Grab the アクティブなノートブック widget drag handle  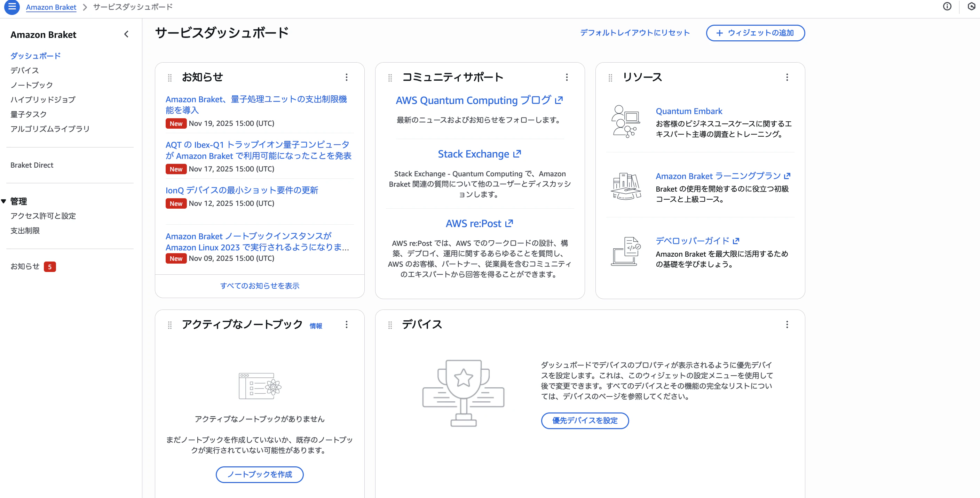click(170, 325)
